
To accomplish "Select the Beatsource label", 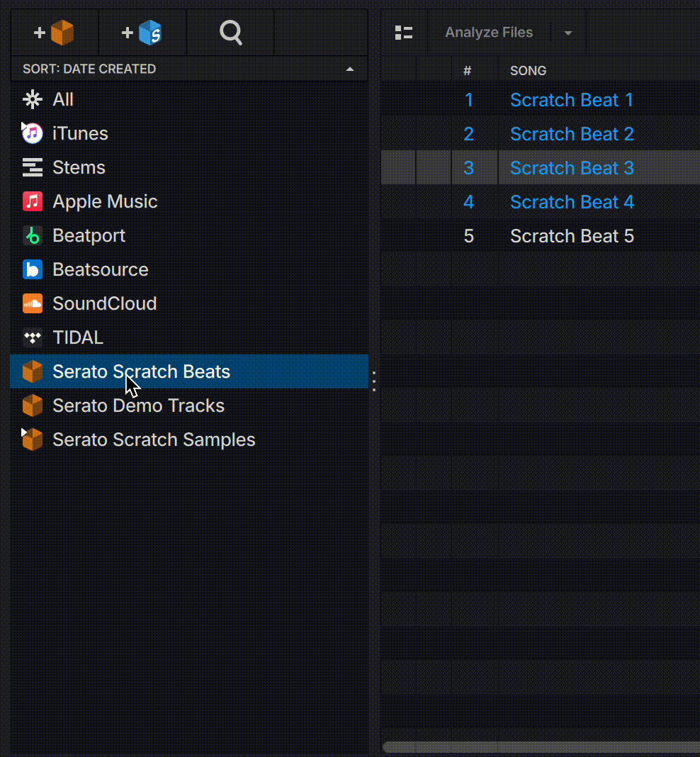I will pyautogui.click(x=101, y=269).
